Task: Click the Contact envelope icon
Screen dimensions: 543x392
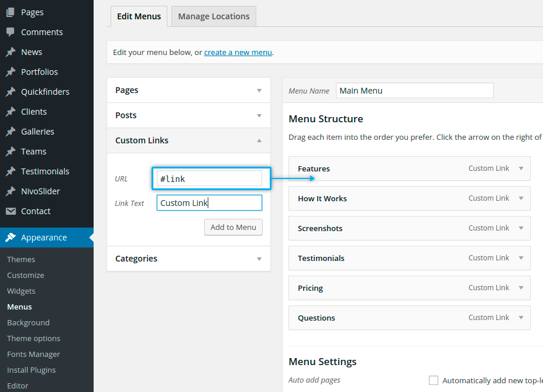Action: [11, 211]
